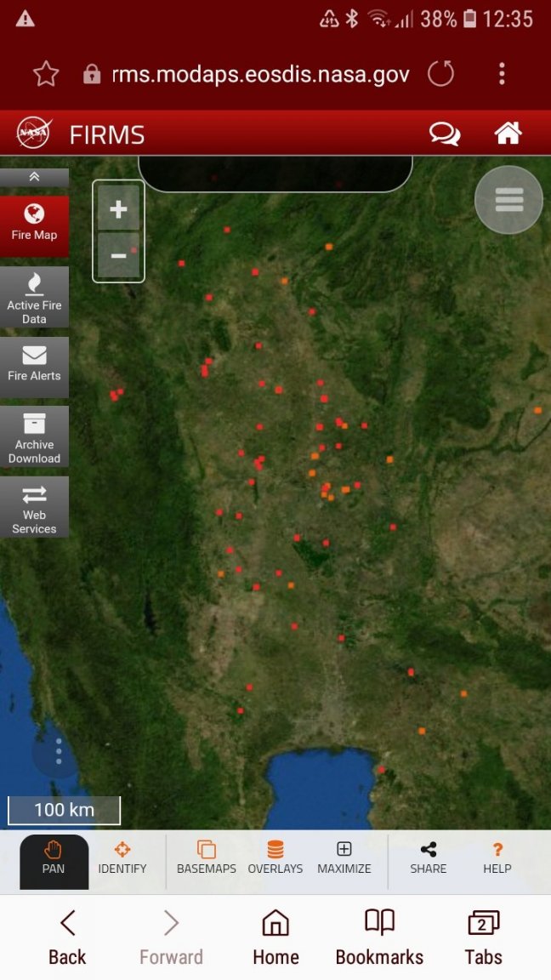
Task: Open browser three-dot overflow menu
Action: click(x=502, y=74)
